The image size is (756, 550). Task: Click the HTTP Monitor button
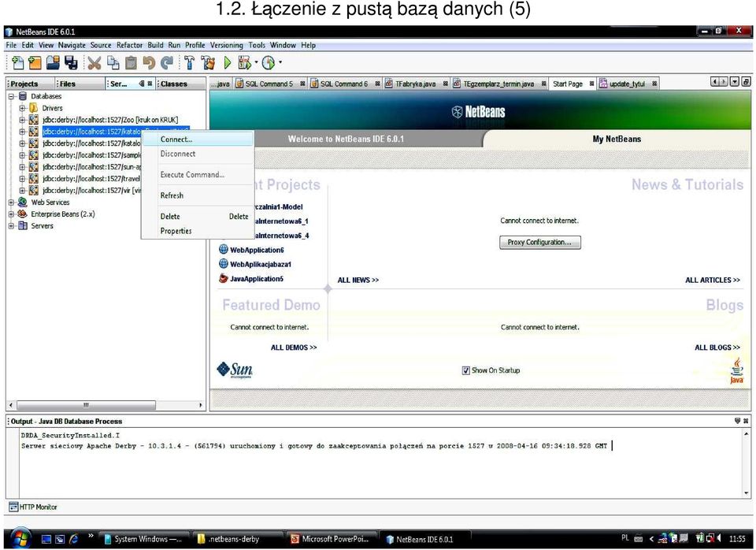coord(33,507)
